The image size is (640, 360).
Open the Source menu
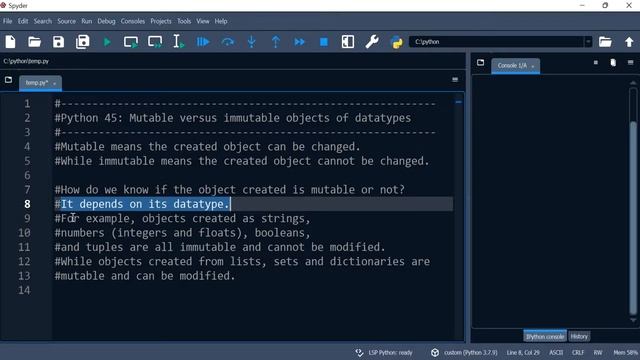pos(67,21)
